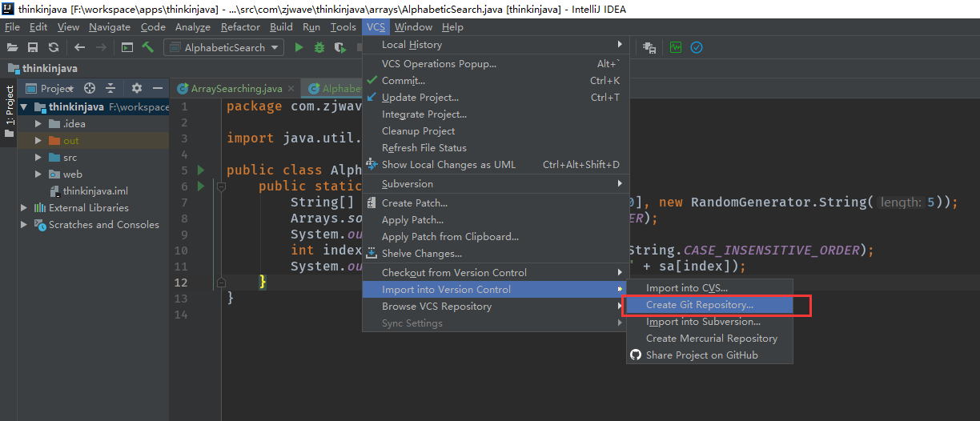Toggle the 1: Project side tool window

click(x=10, y=106)
